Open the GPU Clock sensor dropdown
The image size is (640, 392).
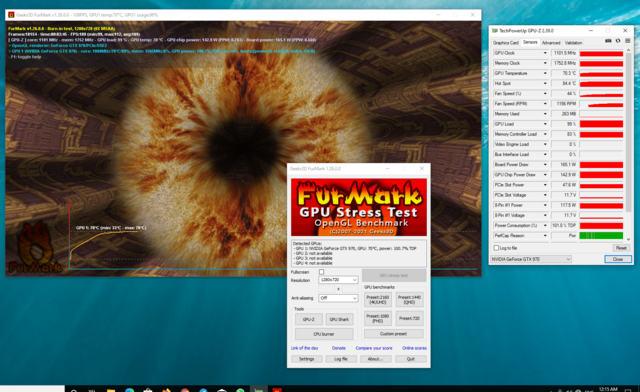[x=545, y=53]
